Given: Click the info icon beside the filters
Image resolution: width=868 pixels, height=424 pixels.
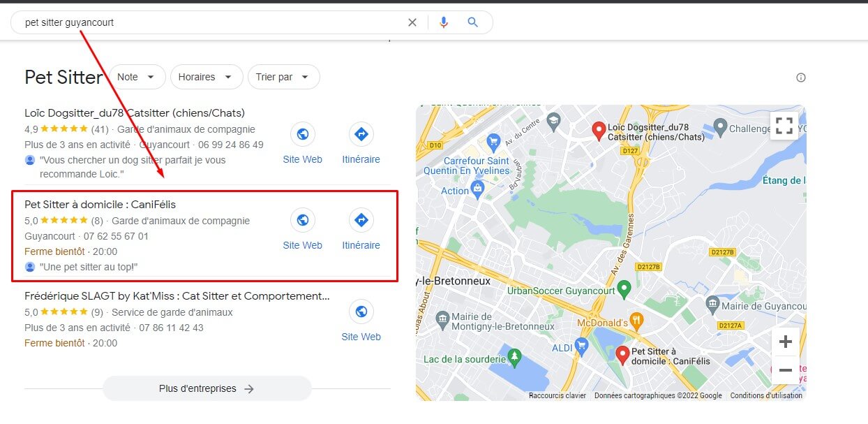Looking at the screenshot, I should tap(801, 78).
